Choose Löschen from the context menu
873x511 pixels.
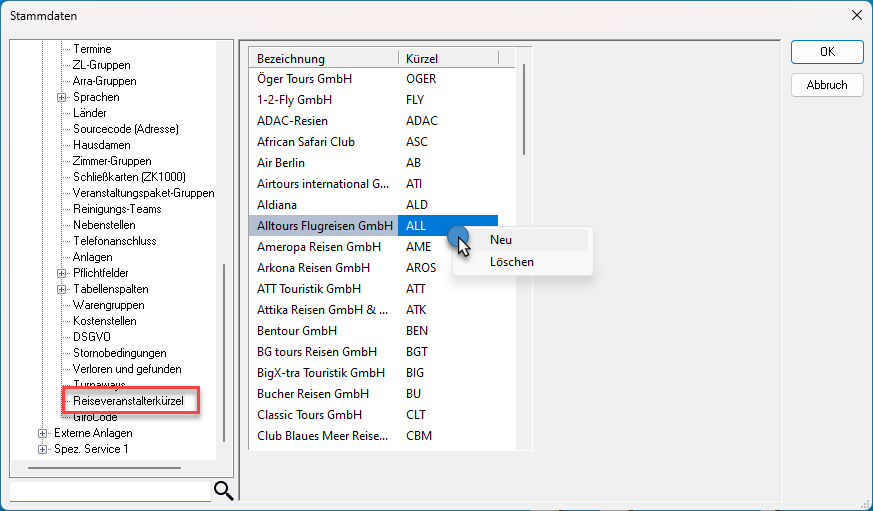(x=522, y=262)
